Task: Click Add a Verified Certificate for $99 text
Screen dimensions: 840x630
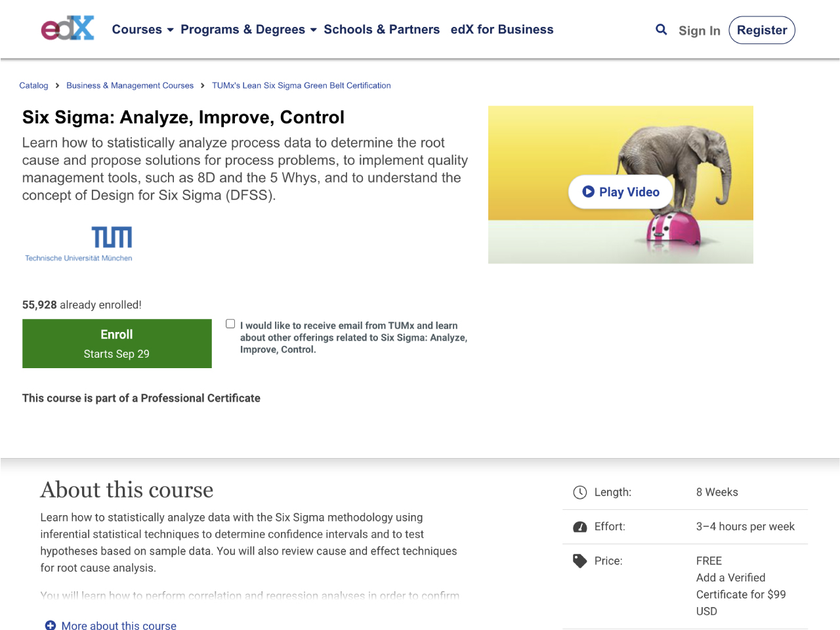Action: [x=741, y=595]
